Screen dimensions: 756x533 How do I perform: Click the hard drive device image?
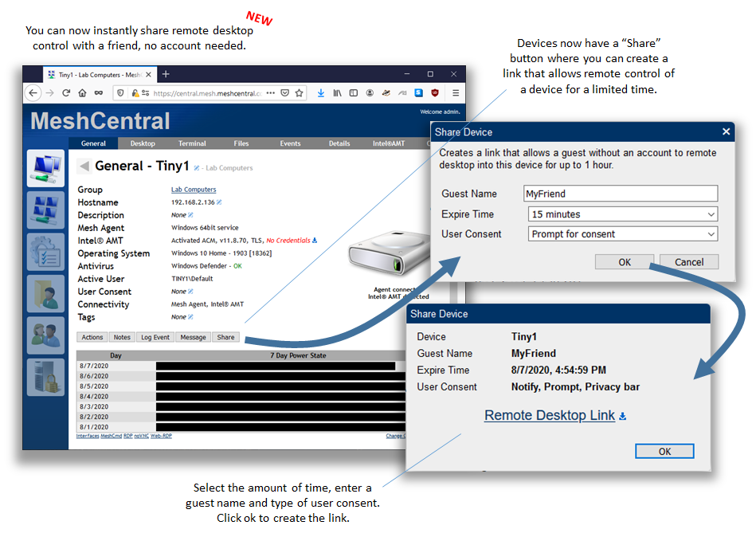[390, 253]
